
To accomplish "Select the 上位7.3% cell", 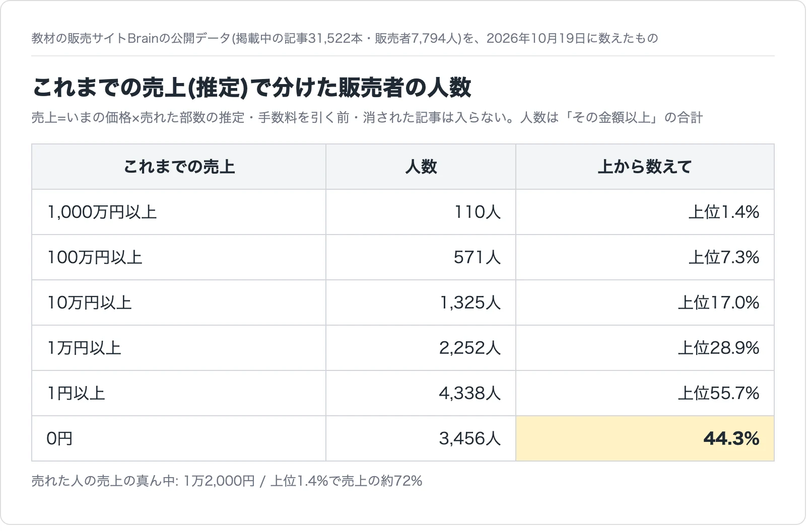I will click(x=645, y=257).
